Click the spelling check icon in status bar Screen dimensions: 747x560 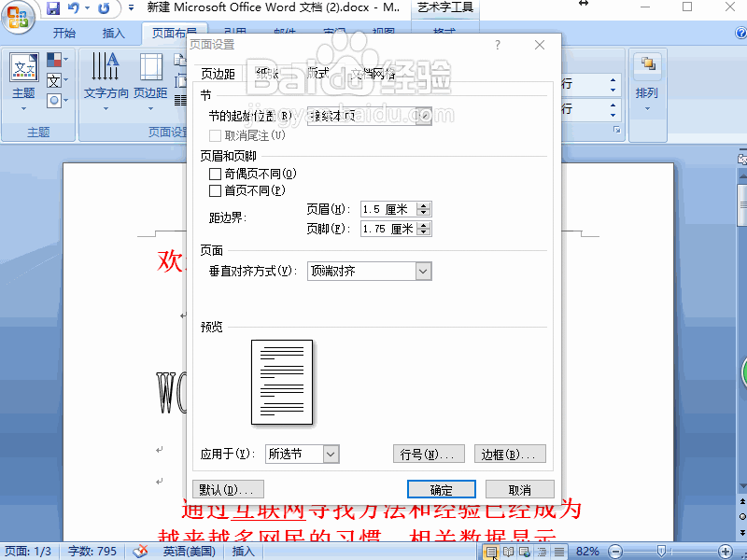[x=141, y=552]
